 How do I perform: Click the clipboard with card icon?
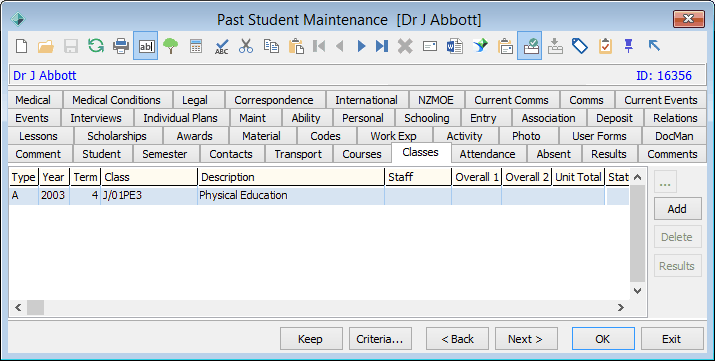(x=505, y=46)
